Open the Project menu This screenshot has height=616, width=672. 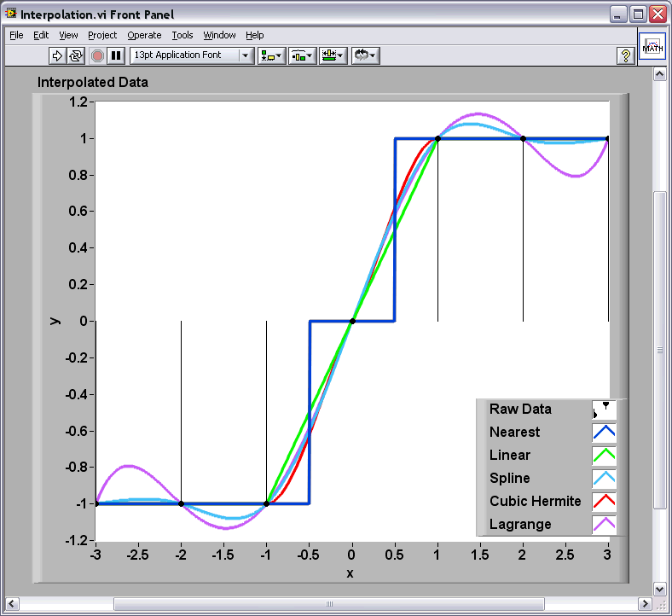pos(102,35)
